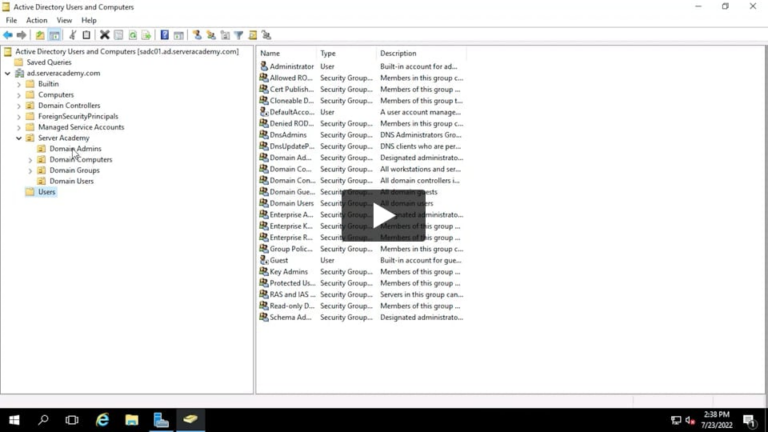This screenshot has width=768, height=432.
Task: Play the video with the center play button
Action: [x=384, y=216]
